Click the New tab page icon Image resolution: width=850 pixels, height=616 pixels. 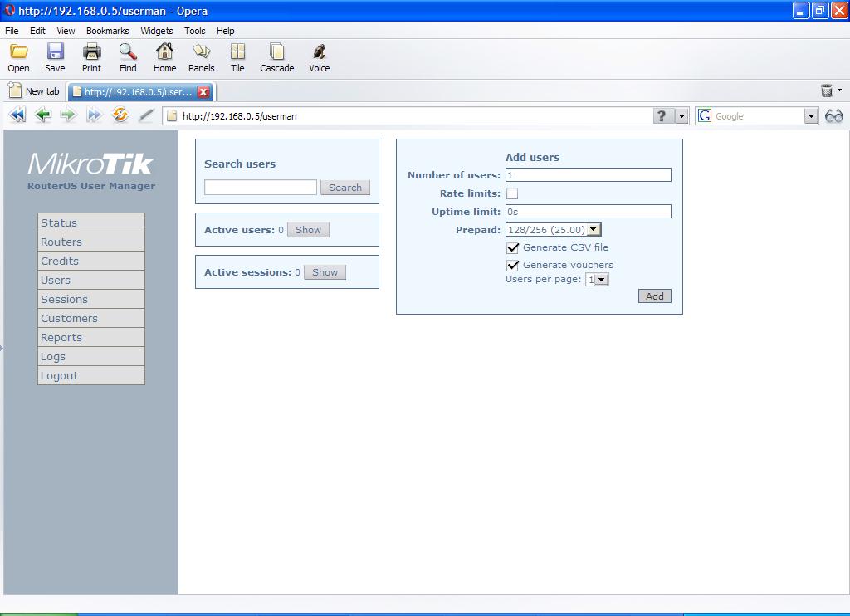coord(15,90)
